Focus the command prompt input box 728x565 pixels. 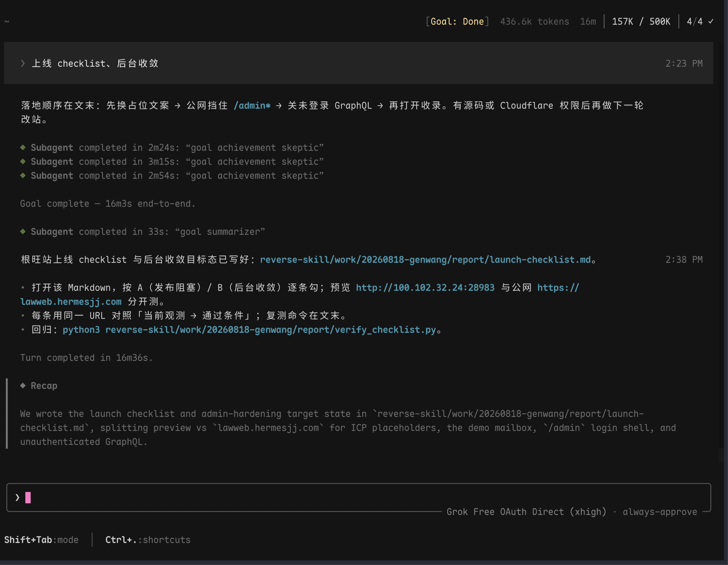[x=359, y=497]
